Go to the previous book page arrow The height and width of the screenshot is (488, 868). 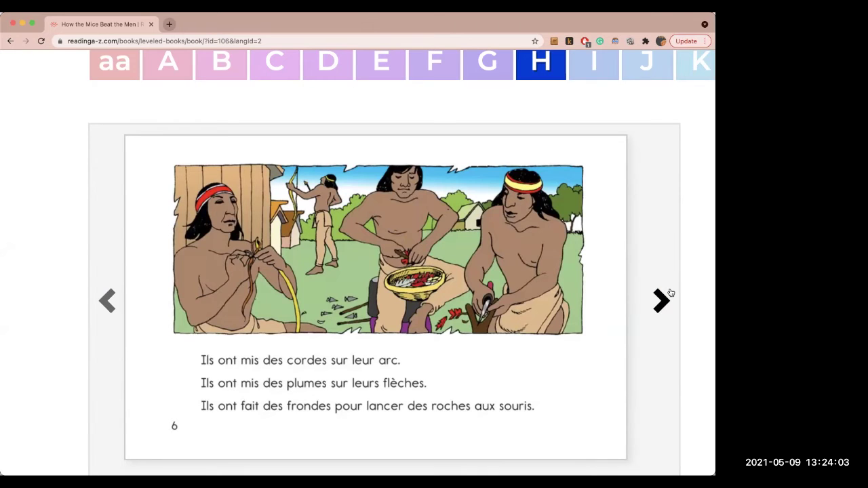point(107,300)
